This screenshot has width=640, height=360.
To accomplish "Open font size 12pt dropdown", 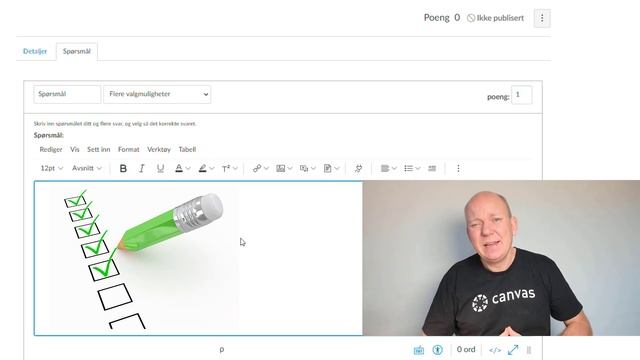I will [x=51, y=168].
